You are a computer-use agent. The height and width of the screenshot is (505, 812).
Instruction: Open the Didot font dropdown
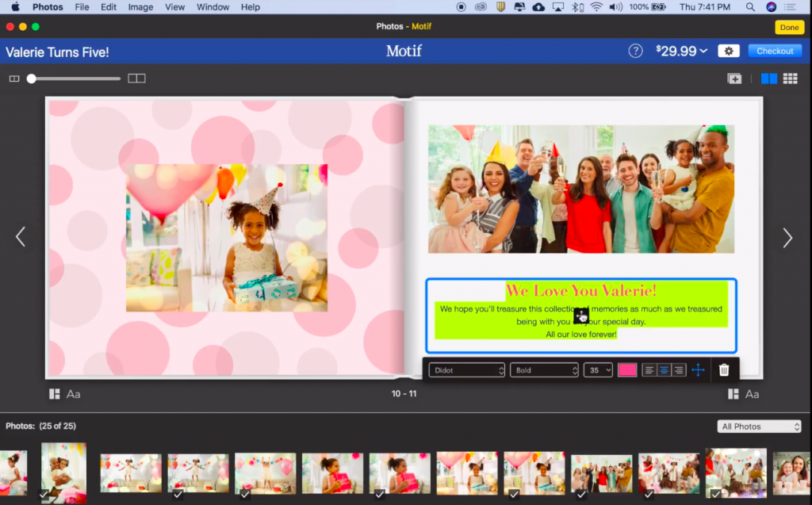click(x=466, y=369)
